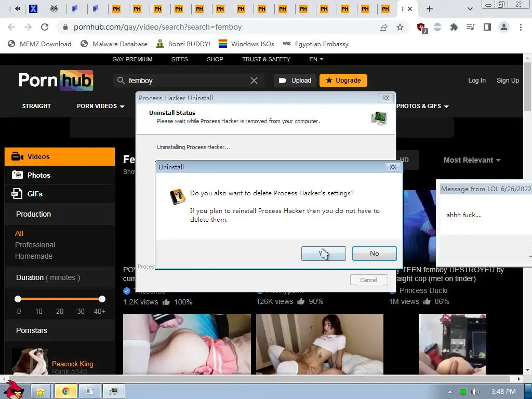Image resolution: width=532 pixels, height=399 pixels.
Task: Open the Windows ISOs bookmark
Action: point(246,44)
